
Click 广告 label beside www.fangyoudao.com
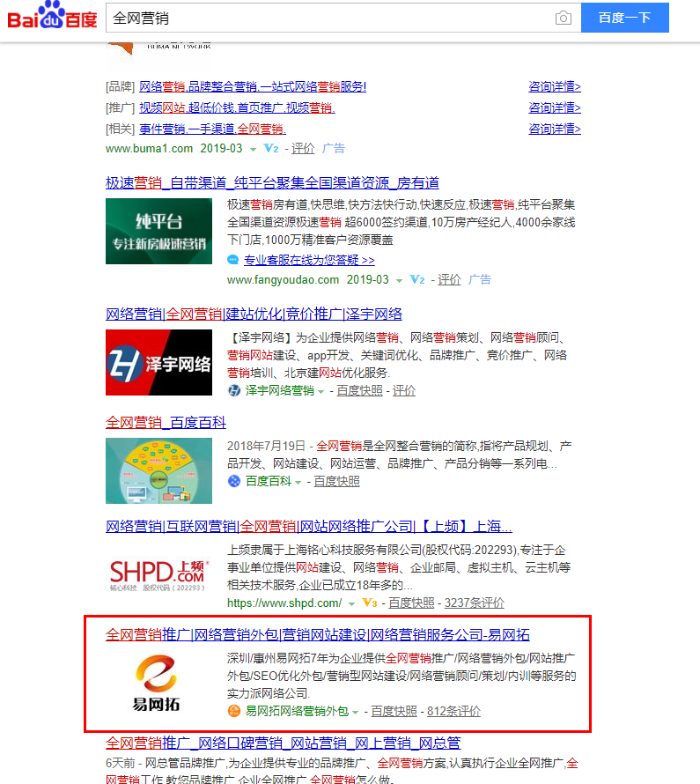(480, 279)
